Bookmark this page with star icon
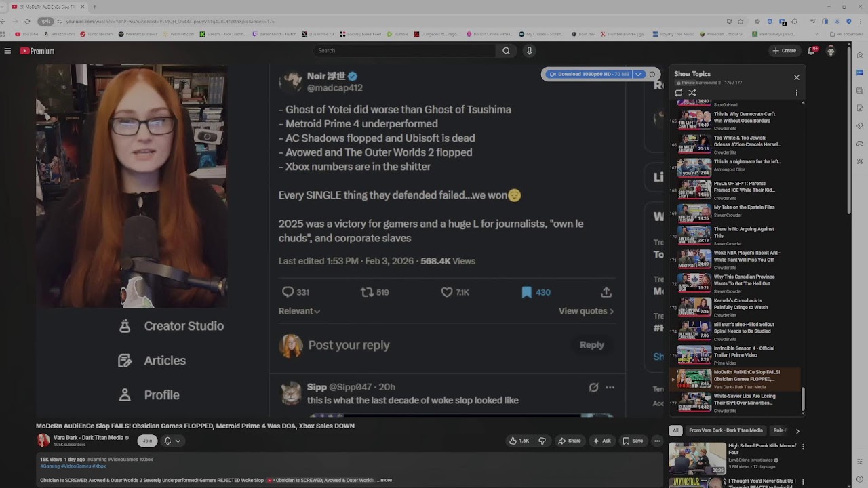 coord(741,22)
